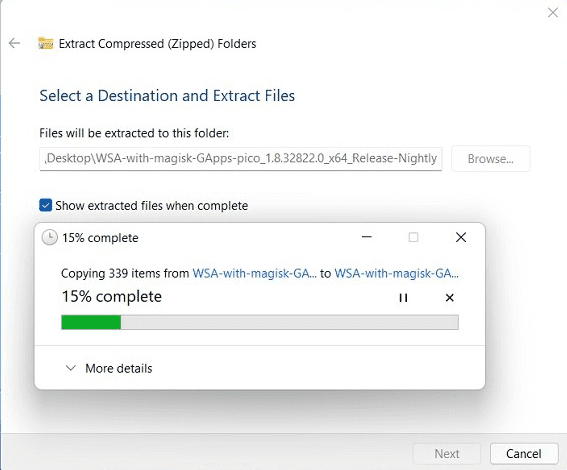The height and width of the screenshot is (470, 567).
Task: Close the Extract Compressed Folders wizard window
Action: (553, 13)
